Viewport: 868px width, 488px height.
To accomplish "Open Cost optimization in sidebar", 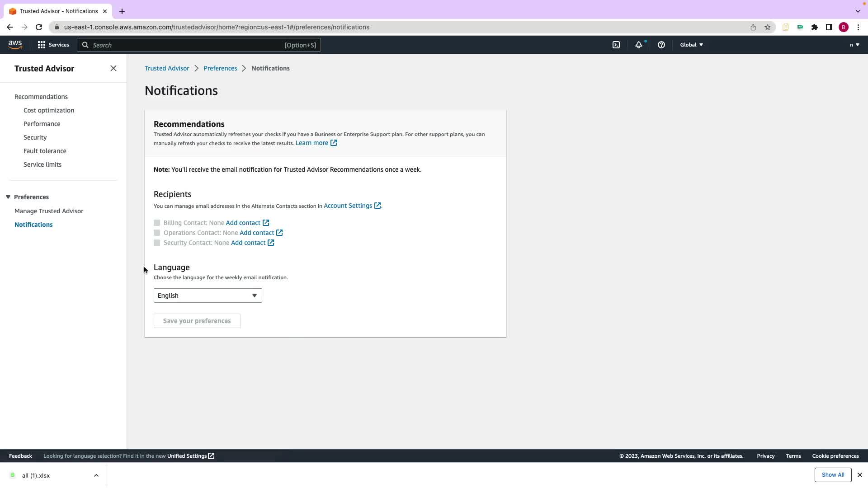I will 49,110.
